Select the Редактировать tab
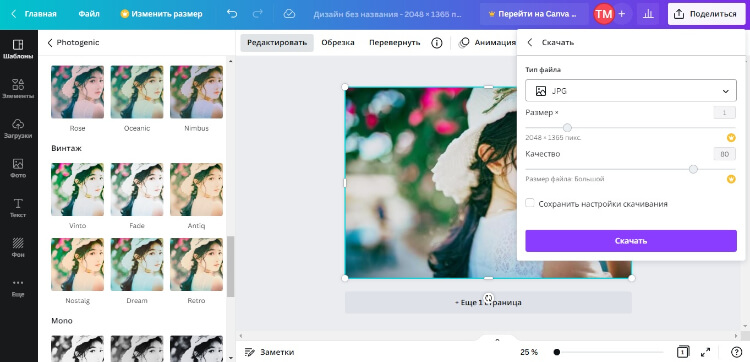The width and height of the screenshot is (750, 362). pyautogui.click(x=277, y=43)
